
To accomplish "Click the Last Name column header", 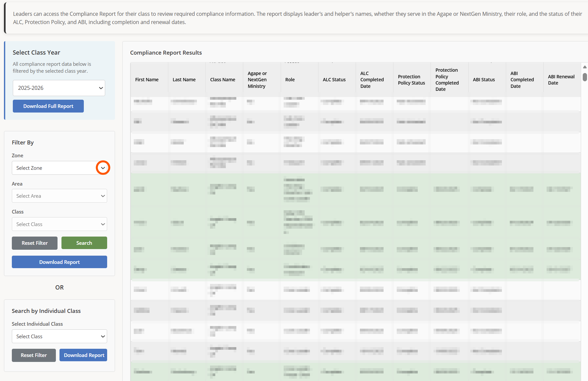I will click(x=184, y=80).
